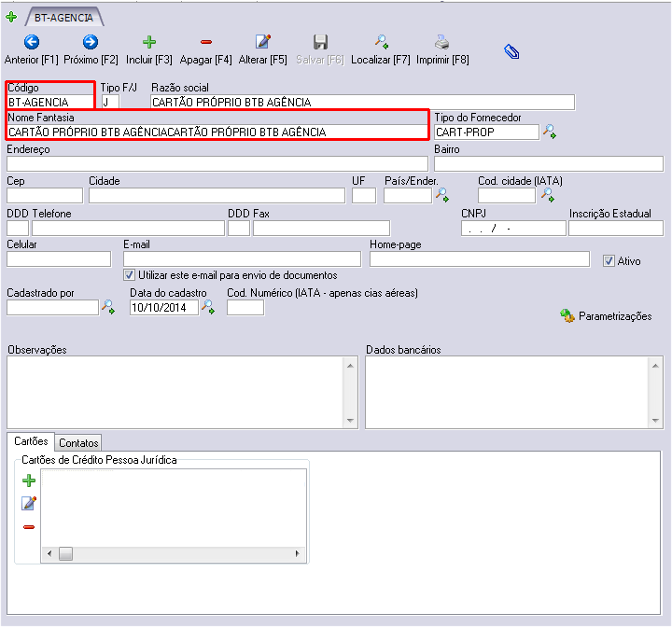The image size is (672, 627).
Task: Click the Nome Fantasia field
Action: coord(217,132)
